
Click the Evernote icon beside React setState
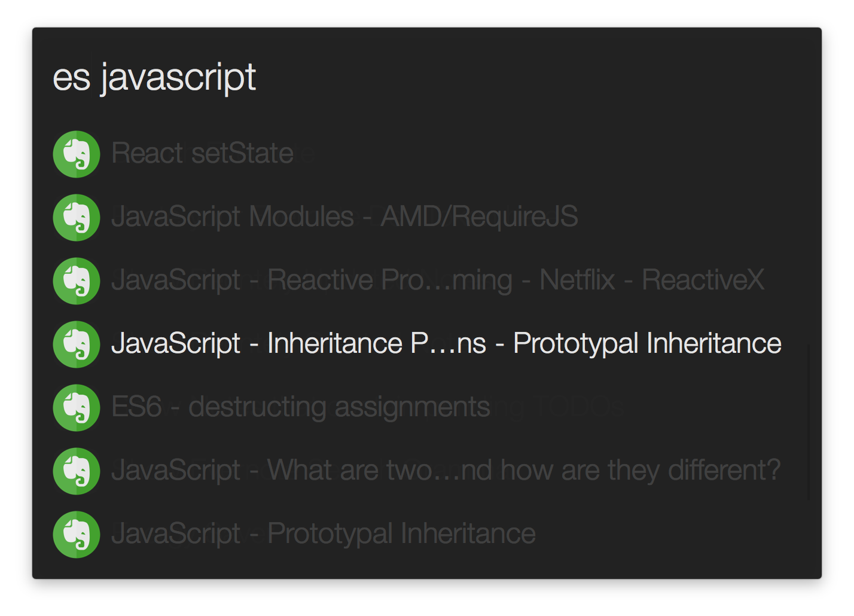pos(77,154)
